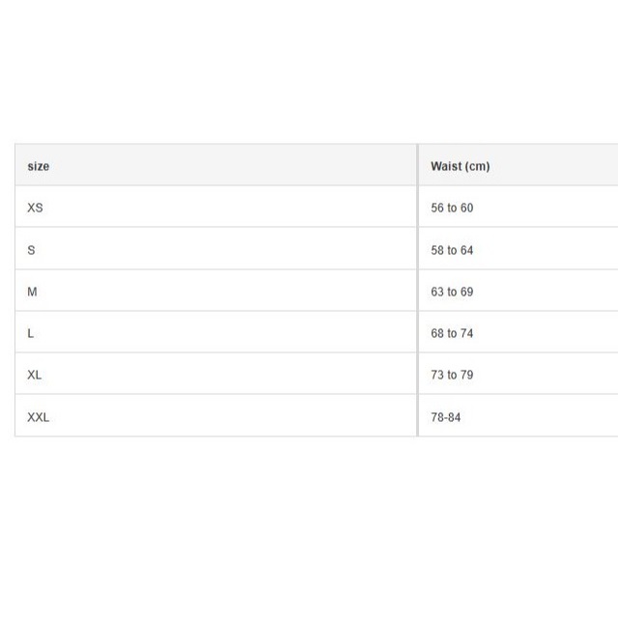Viewport: 644px width, 644px height.
Task: Click the number 68 in L waist range
Action: (x=437, y=333)
